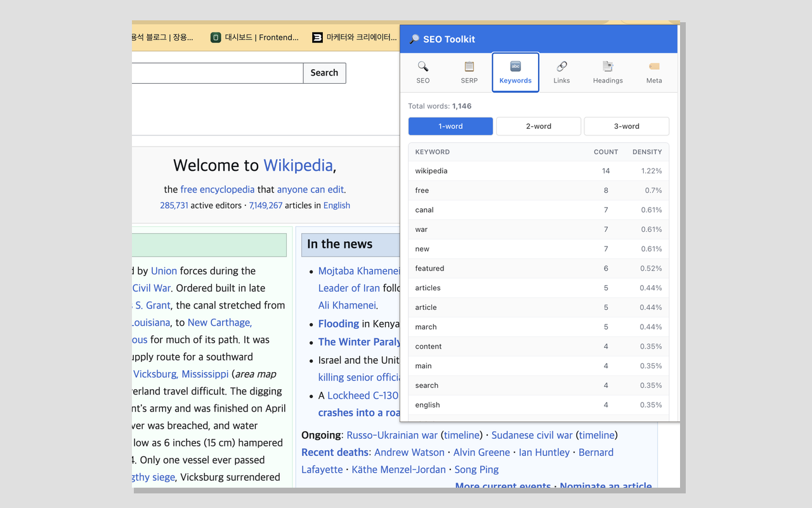Select the 'canal' keyword row
Viewport: 812px width, 508px height.
[x=539, y=210]
